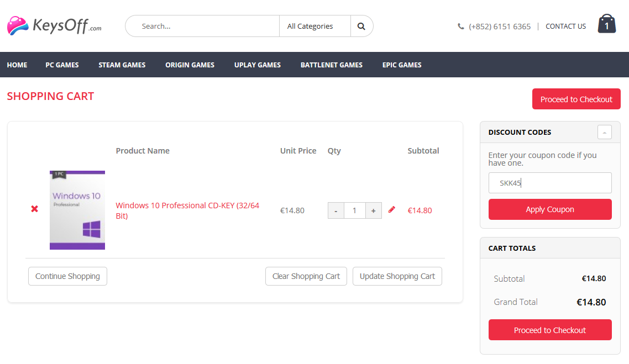Click the Subtotal column header
This screenshot has height=364, width=629.
pos(423,151)
